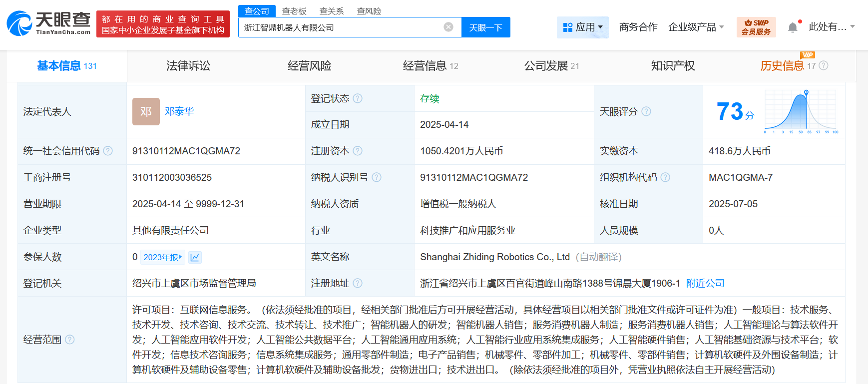
Task: Click the red 商业查询工具 banner
Action: coord(163,24)
